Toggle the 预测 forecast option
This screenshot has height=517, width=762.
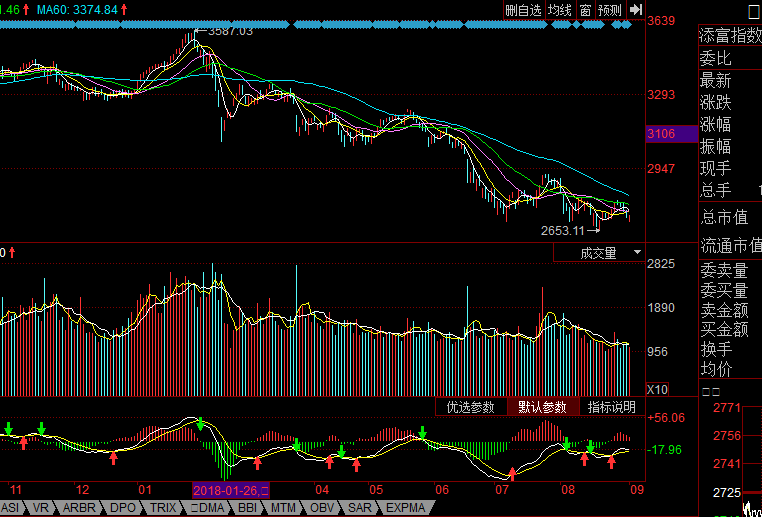click(x=609, y=10)
